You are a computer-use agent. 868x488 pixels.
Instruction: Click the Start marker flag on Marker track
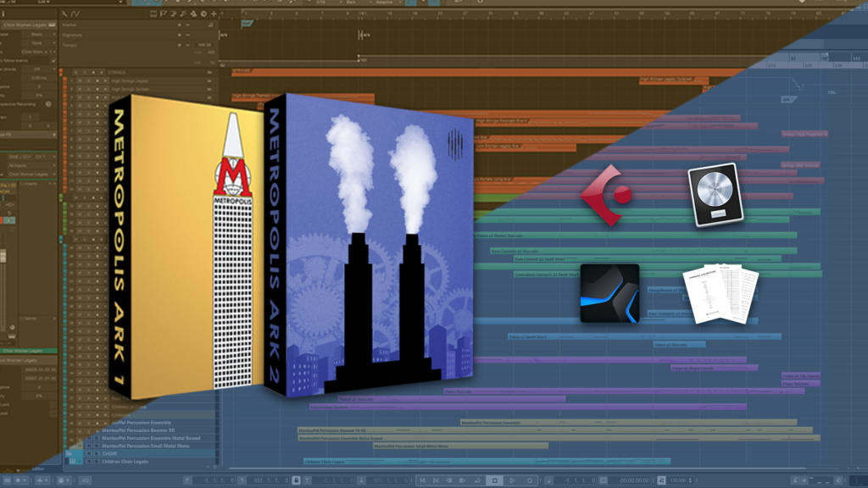point(247,24)
